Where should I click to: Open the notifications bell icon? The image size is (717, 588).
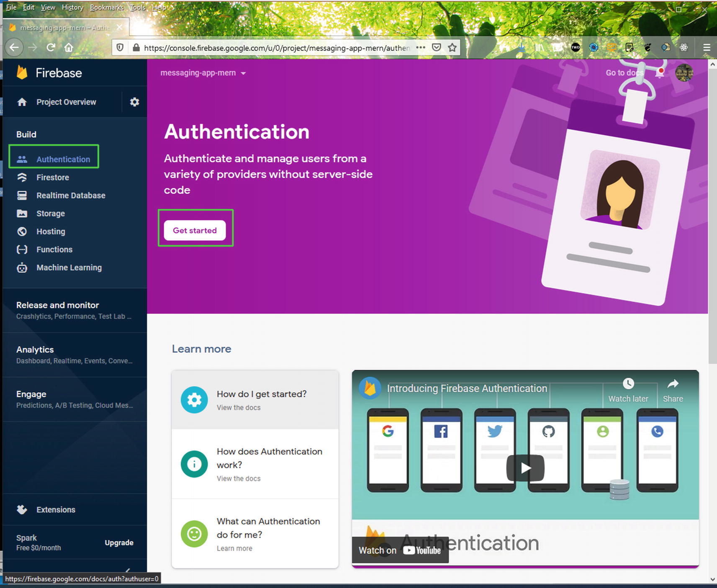click(660, 73)
